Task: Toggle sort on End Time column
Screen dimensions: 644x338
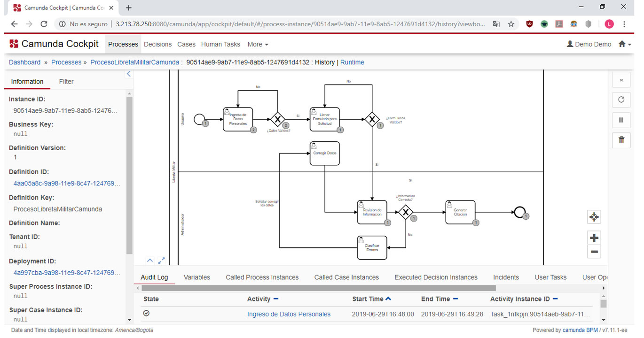Action: 456,299
